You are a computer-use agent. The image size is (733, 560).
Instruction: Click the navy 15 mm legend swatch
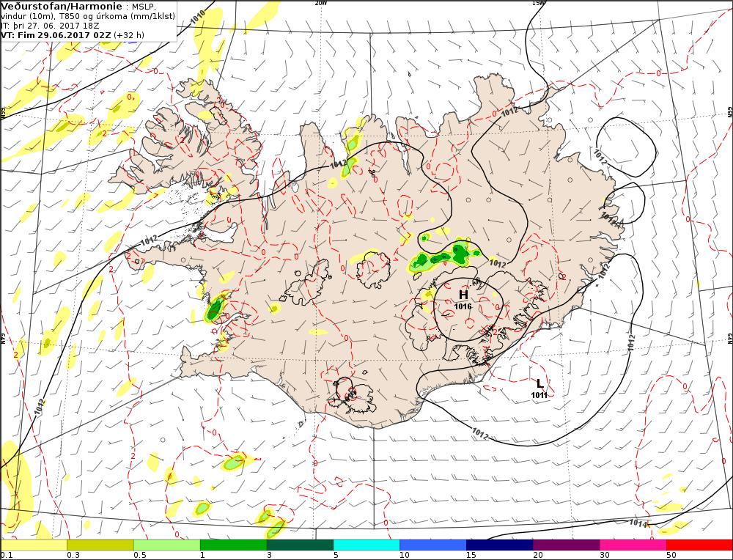500,545
